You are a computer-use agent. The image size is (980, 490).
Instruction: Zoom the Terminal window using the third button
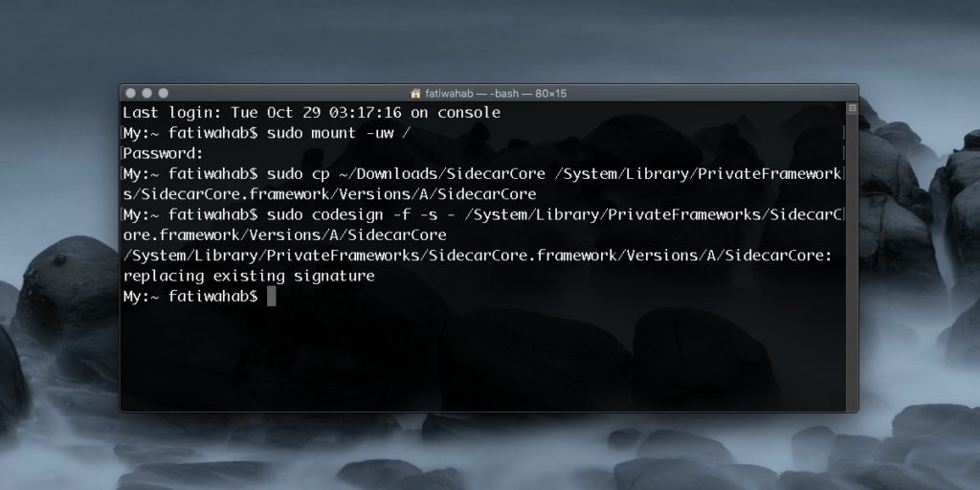163,93
